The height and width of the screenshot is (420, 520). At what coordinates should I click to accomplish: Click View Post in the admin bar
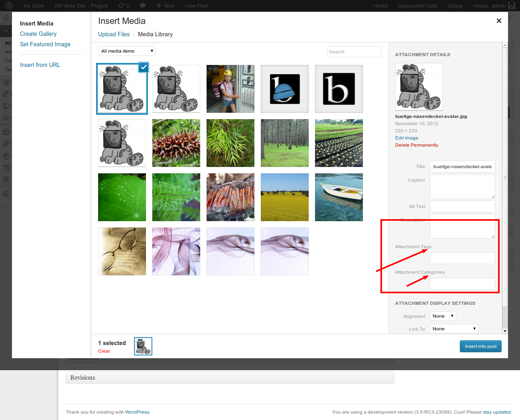(x=196, y=6)
